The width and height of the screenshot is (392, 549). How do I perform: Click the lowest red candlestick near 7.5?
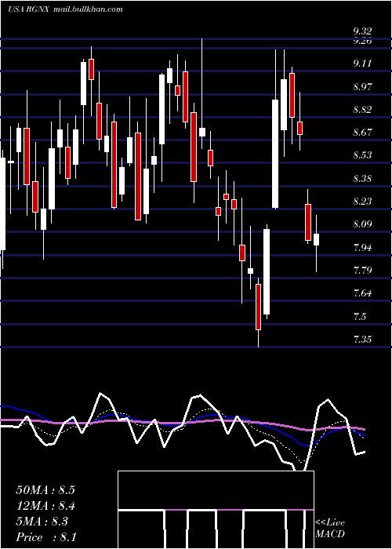point(258,307)
